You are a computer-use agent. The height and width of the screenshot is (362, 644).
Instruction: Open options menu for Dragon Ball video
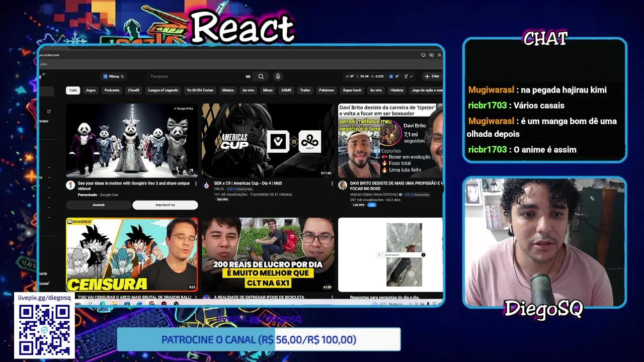196,298
